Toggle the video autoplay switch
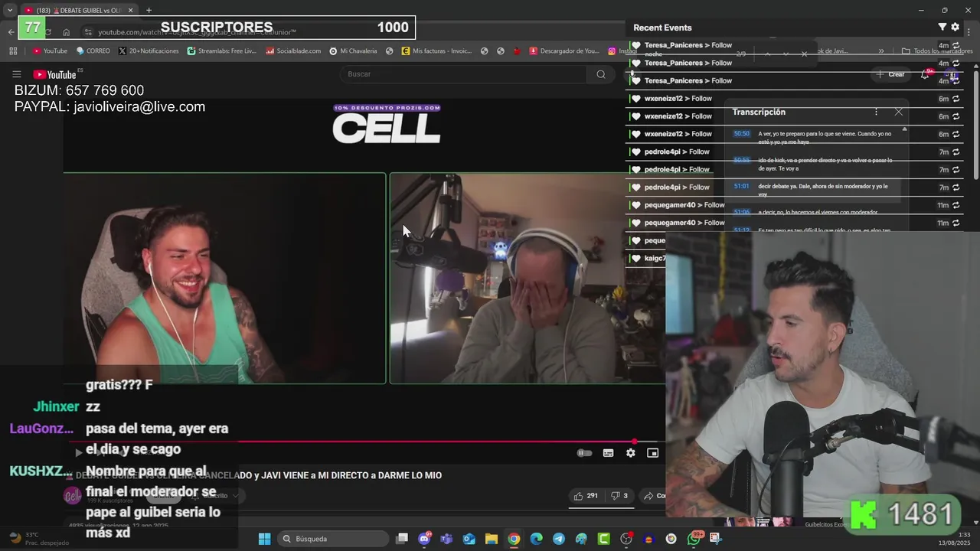The height and width of the screenshot is (551, 980). (584, 453)
